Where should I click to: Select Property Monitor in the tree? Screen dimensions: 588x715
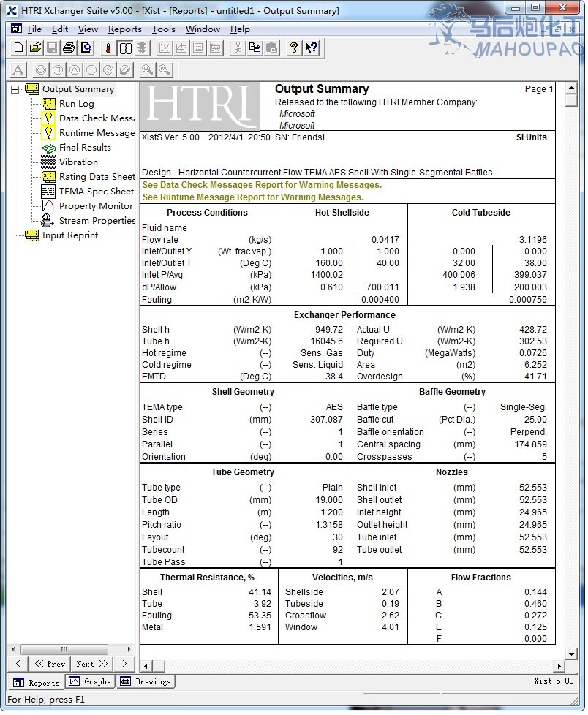tap(96, 206)
